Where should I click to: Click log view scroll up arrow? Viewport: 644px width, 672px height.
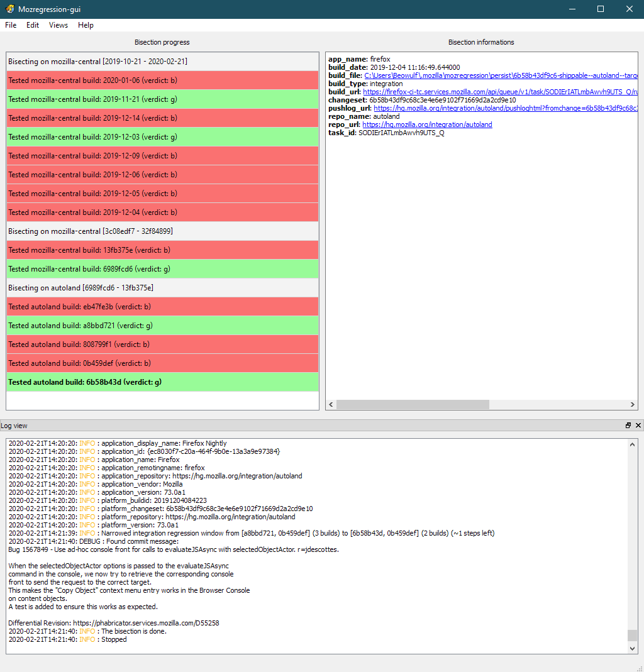(633, 444)
